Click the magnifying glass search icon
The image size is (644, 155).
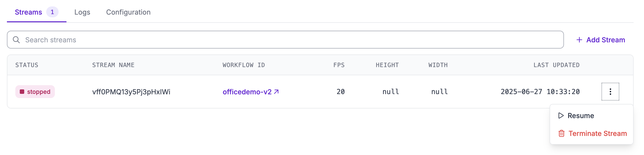coord(16,40)
